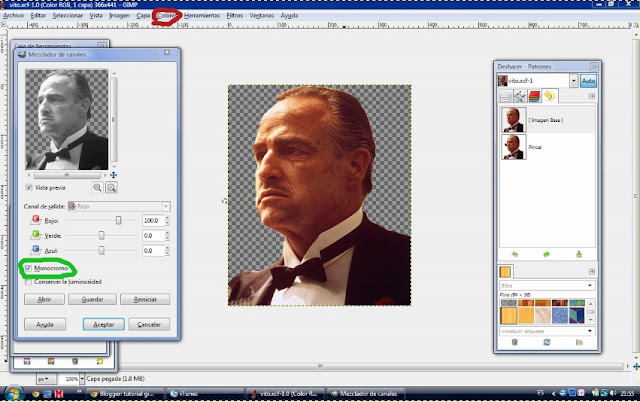Screen dimensions: 640x402
Task: Open the px unit dropdown in status bar
Action: point(46,379)
